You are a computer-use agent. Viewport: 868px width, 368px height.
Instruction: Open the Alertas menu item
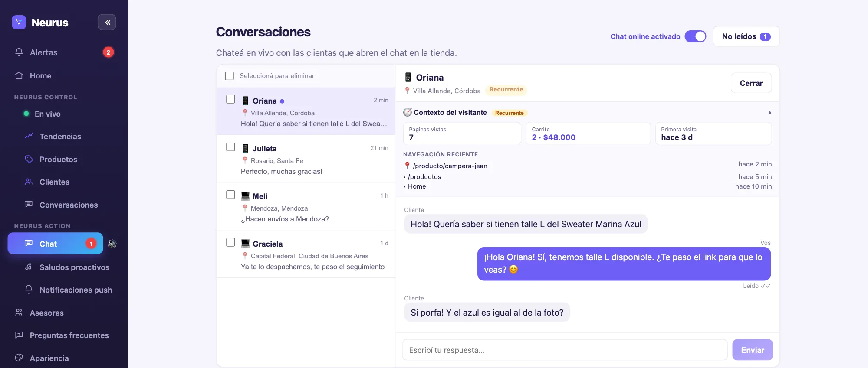click(x=64, y=52)
